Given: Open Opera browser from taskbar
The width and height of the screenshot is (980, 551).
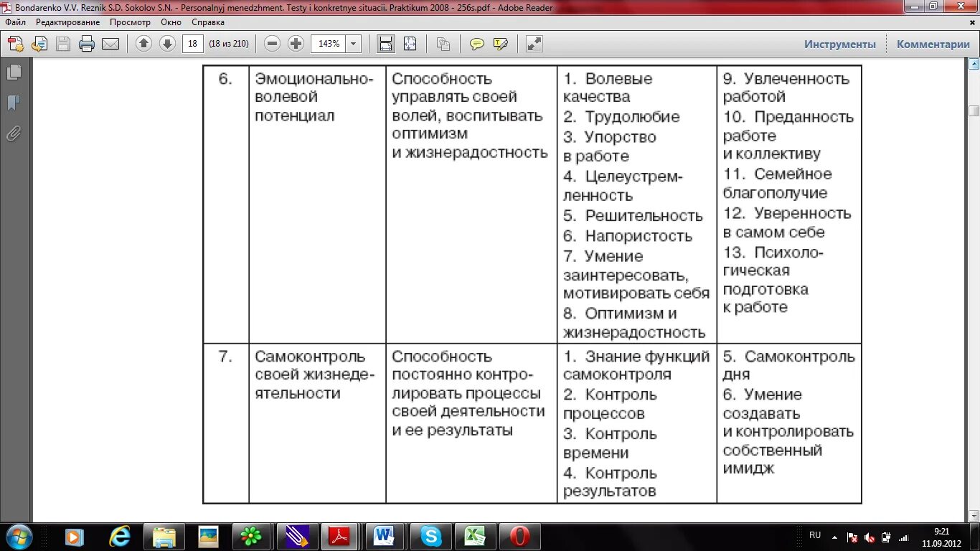Looking at the screenshot, I should pyautogui.click(x=519, y=537).
